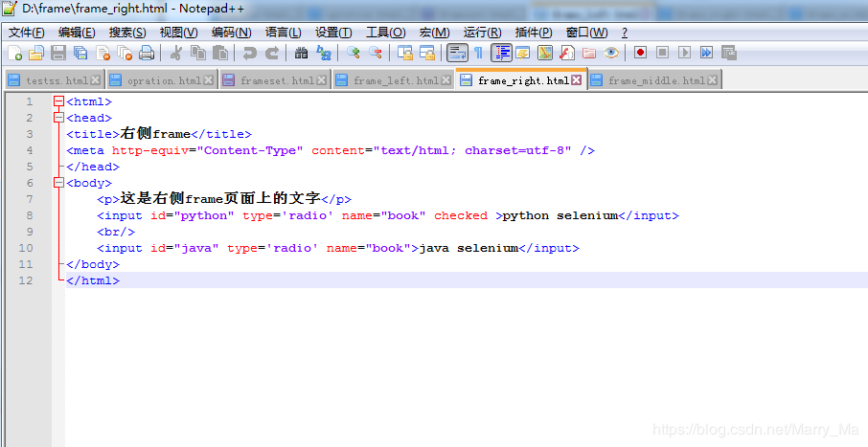
Task: Save the current file with Save icon
Action: coord(58,53)
